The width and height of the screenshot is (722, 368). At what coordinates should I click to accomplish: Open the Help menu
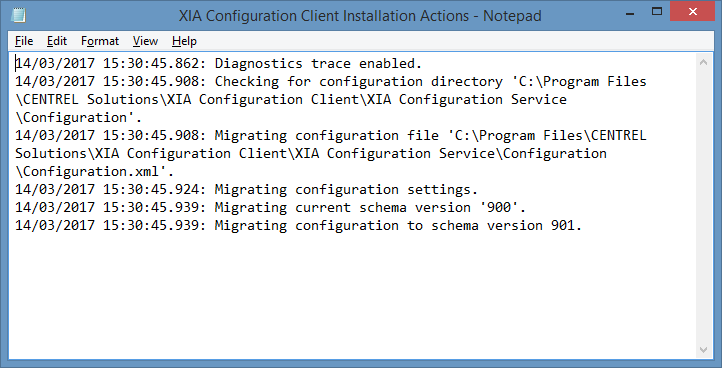point(184,41)
